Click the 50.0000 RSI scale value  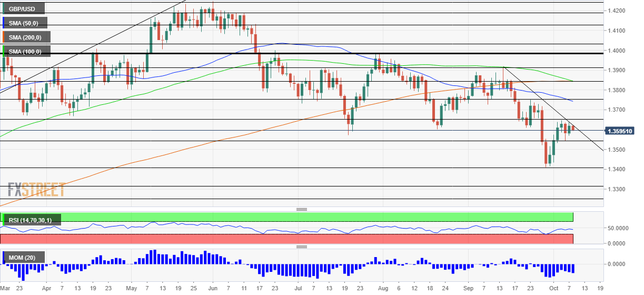point(617,228)
